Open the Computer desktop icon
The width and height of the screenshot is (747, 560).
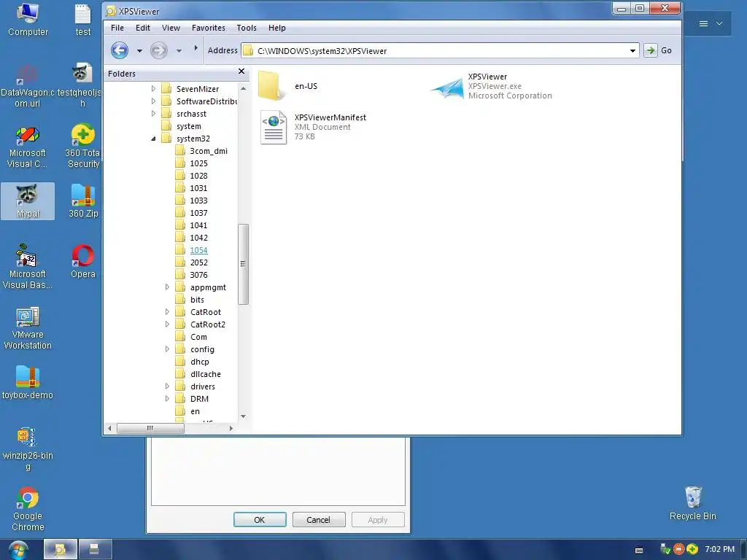point(28,20)
